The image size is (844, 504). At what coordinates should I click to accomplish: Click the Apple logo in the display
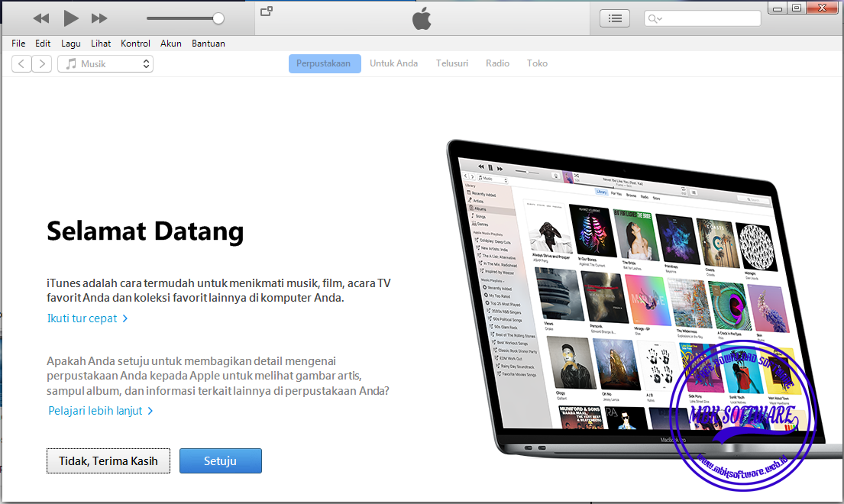(x=422, y=19)
